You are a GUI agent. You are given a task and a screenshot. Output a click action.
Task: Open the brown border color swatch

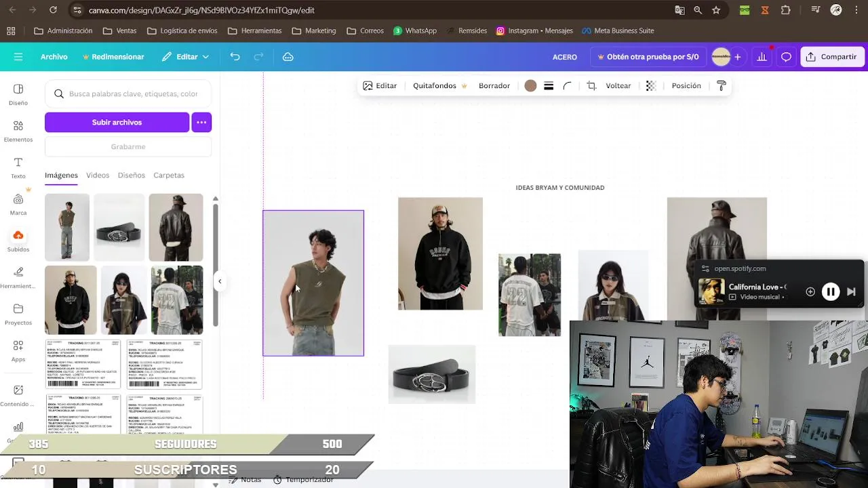click(530, 86)
